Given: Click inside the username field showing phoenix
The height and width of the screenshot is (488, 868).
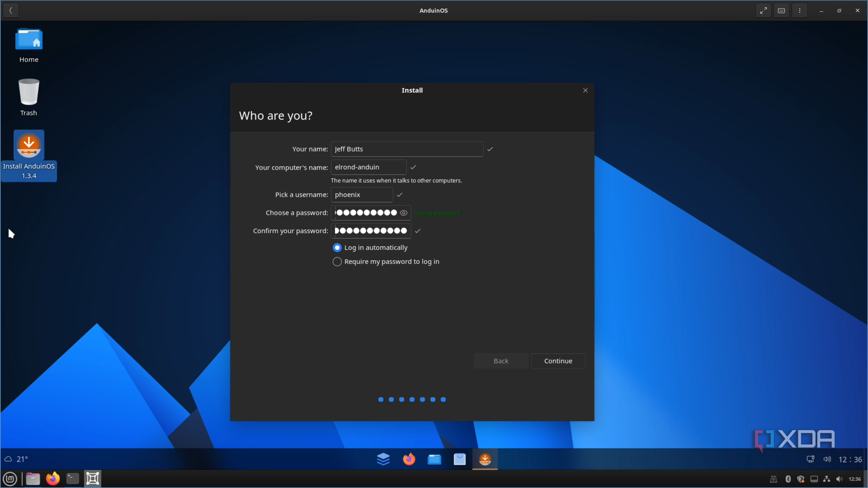Looking at the screenshot, I should [361, 195].
